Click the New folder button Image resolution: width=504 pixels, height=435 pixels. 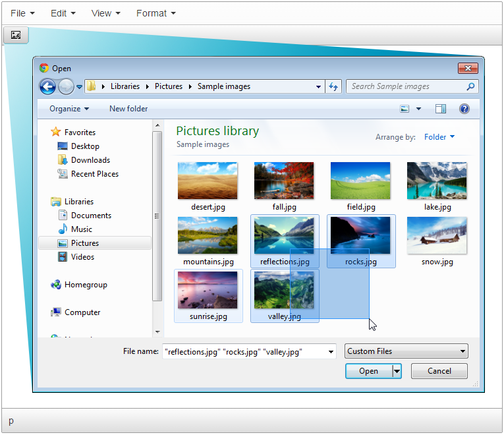pyautogui.click(x=128, y=109)
